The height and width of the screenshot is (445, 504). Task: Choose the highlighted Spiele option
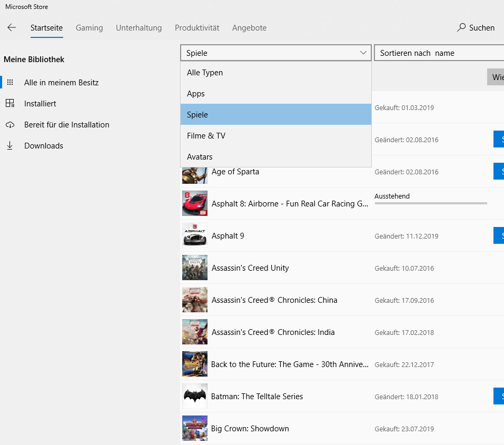click(x=276, y=114)
